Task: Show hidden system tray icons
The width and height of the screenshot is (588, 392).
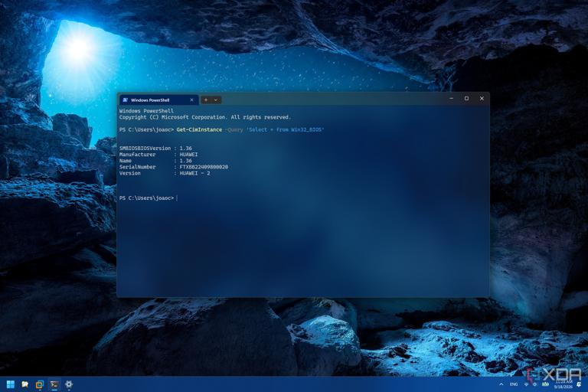Action: [501, 384]
